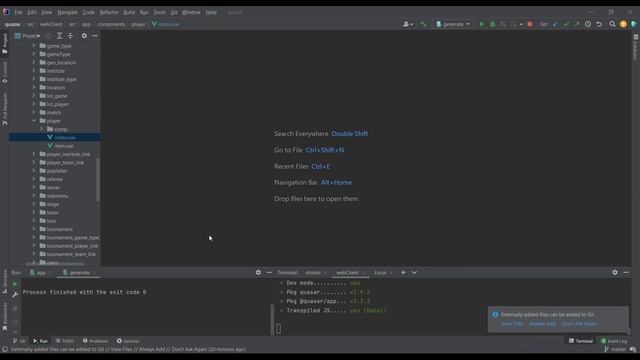Open Terminal panel settings gear
The width and height of the screenshot is (640, 360).
[x=615, y=272]
